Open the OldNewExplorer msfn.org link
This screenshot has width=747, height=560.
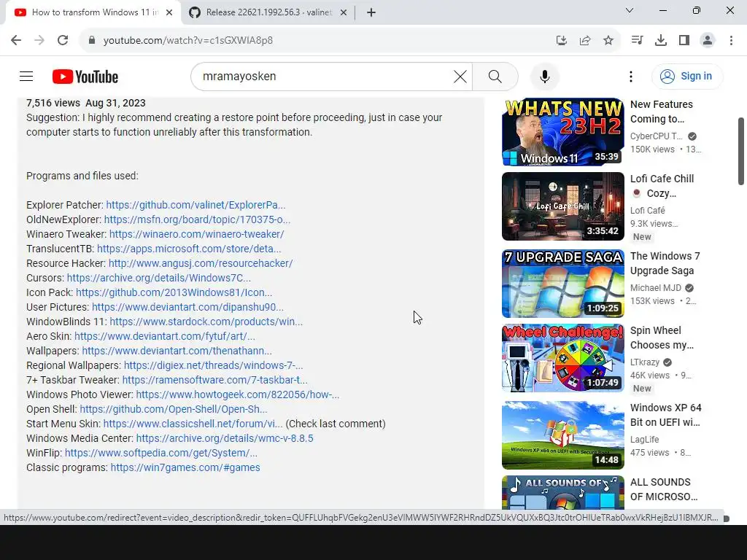pyautogui.click(x=197, y=219)
